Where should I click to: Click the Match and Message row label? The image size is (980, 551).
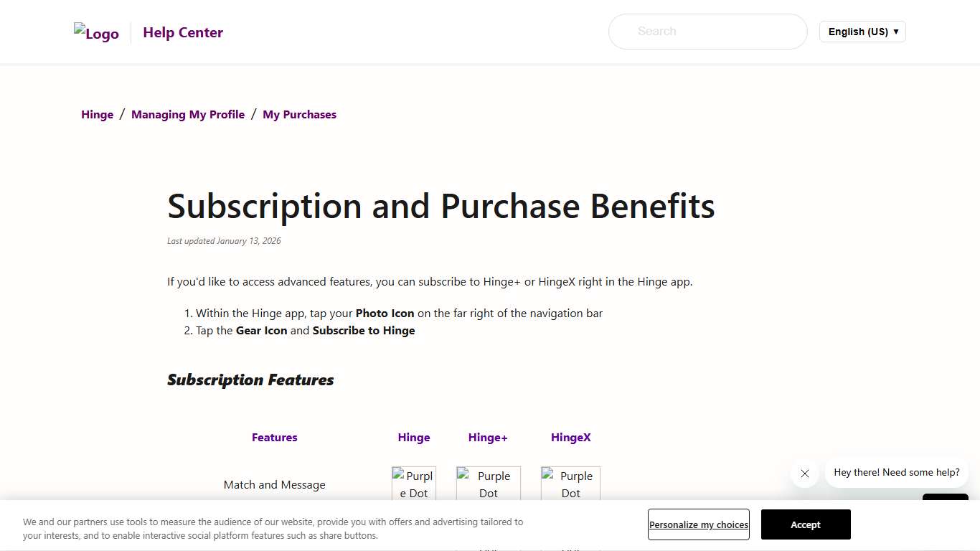[x=274, y=484]
